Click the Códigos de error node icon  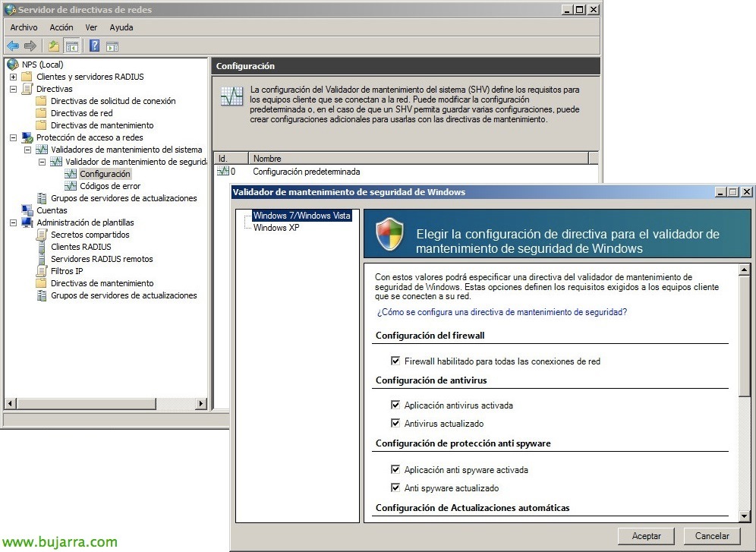click(x=71, y=186)
